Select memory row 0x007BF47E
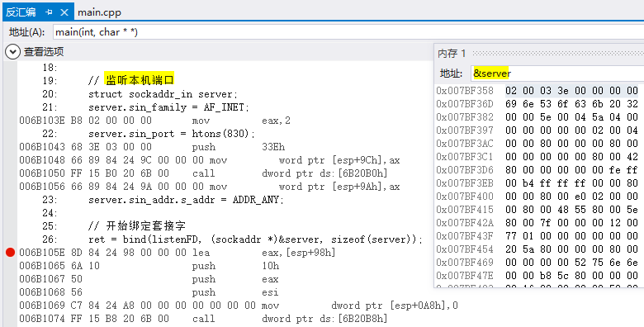The height and width of the screenshot is (327, 644). tap(538, 275)
